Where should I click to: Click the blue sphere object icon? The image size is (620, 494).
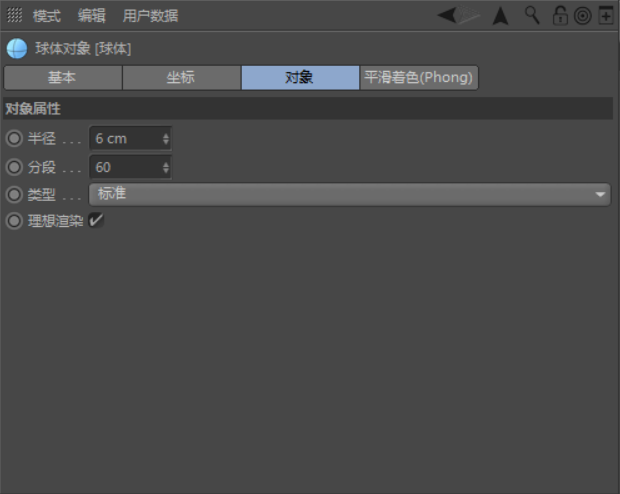pos(17,49)
